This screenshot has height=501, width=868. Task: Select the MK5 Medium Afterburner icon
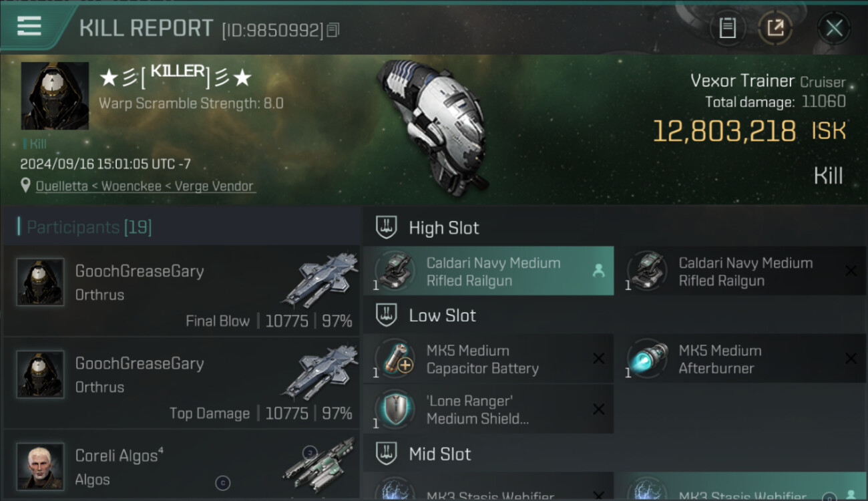tap(648, 359)
